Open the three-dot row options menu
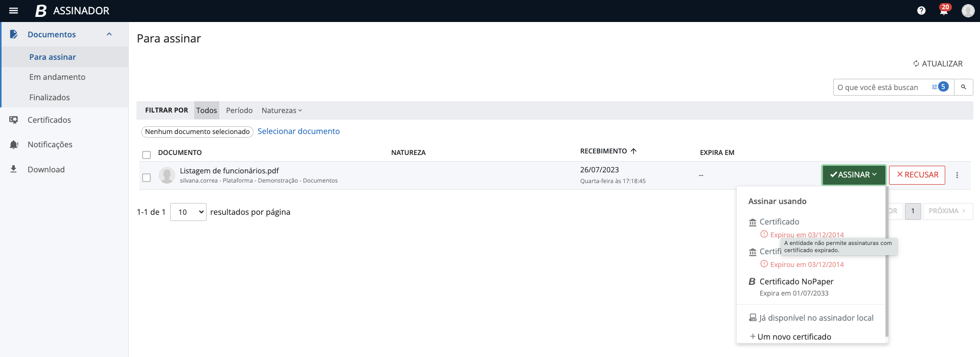 pos(957,175)
